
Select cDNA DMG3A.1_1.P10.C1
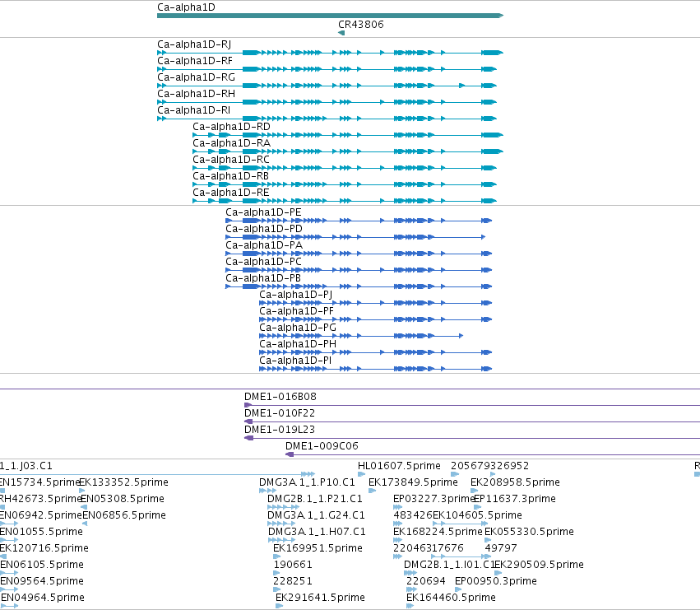[307, 482]
